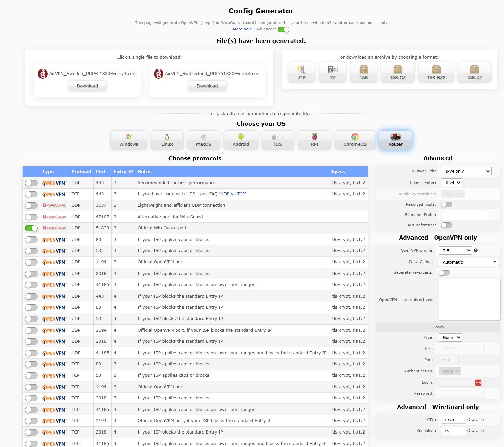504x447 pixels.
Task: Disable the WireGuard UDP 51820 protocol switch
Action: 31,228
